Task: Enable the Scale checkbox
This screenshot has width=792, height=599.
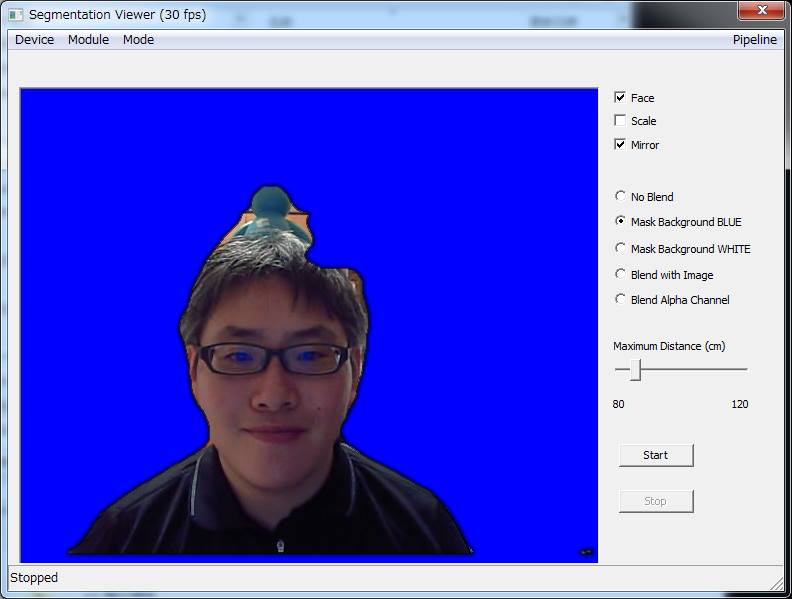Action: coord(620,121)
